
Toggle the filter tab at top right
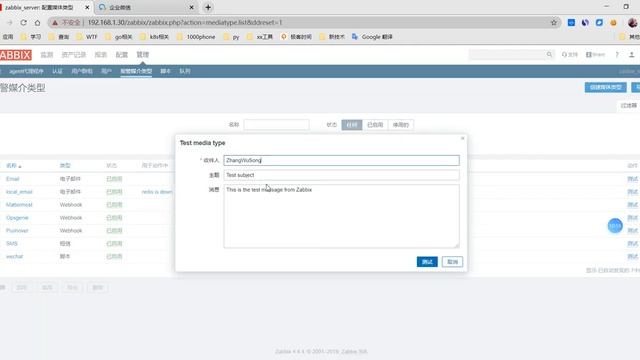coord(629,105)
